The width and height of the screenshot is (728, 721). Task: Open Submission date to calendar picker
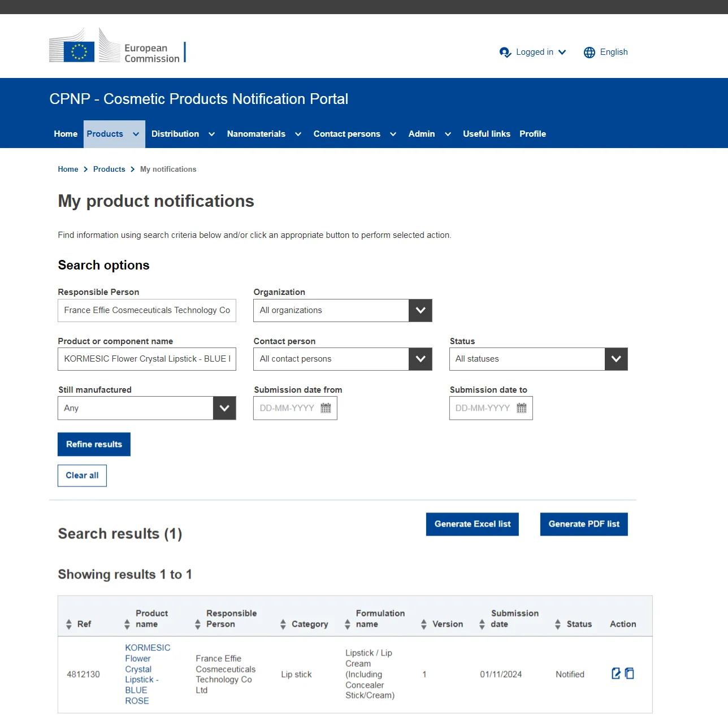point(521,408)
